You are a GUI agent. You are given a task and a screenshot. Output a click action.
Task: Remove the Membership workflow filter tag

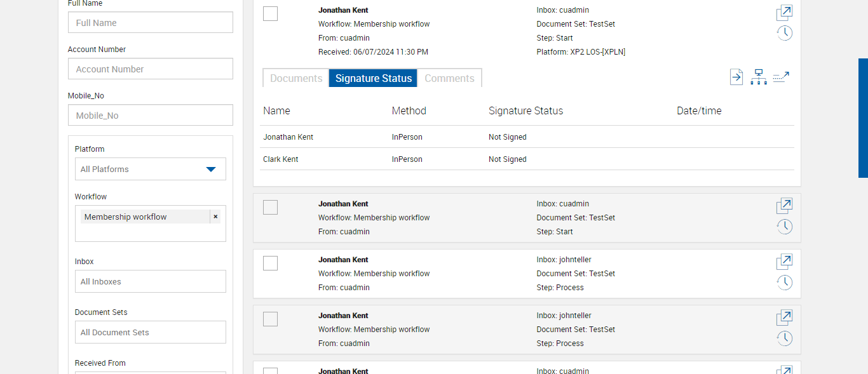(215, 217)
